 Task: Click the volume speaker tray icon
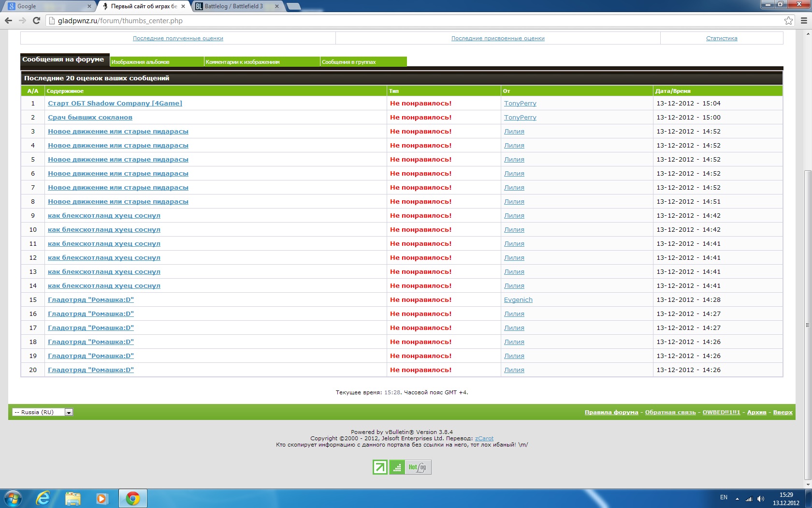[x=761, y=498]
